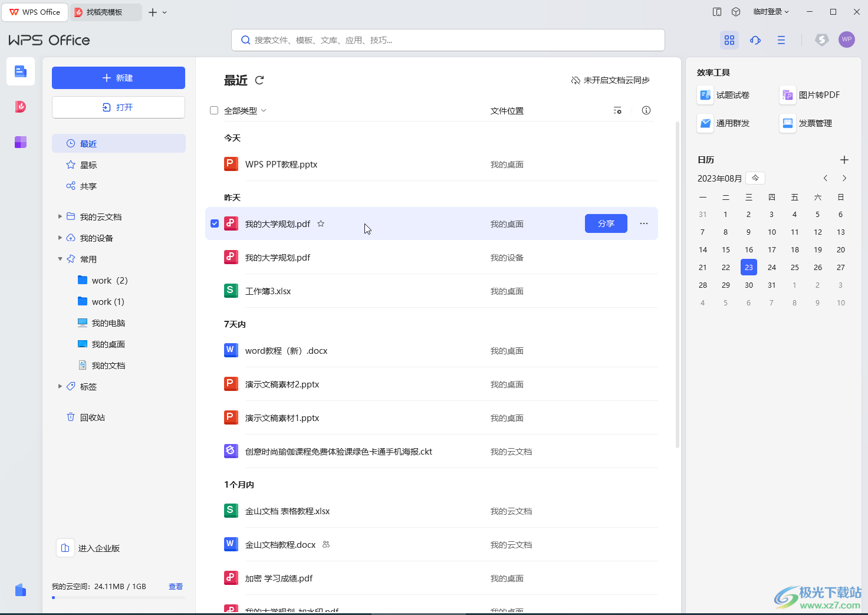This screenshot has height=615, width=868.
Task: Toggle select-all checkbox in list header
Action: click(x=214, y=110)
